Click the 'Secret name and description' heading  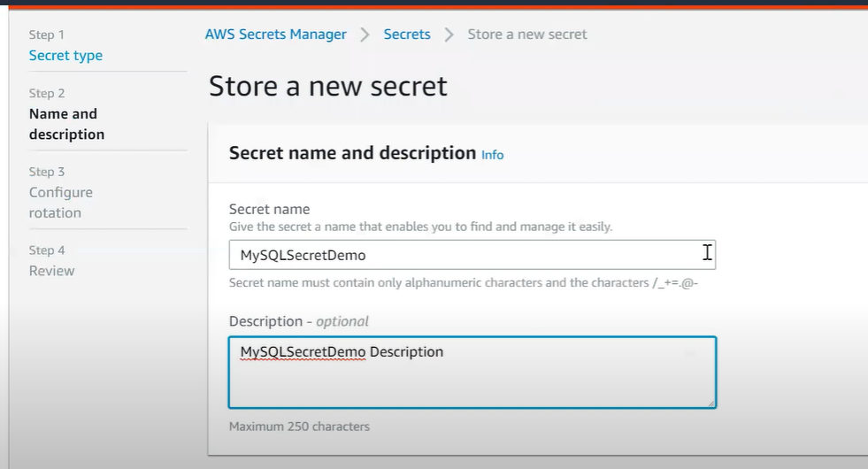pyautogui.click(x=353, y=153)
